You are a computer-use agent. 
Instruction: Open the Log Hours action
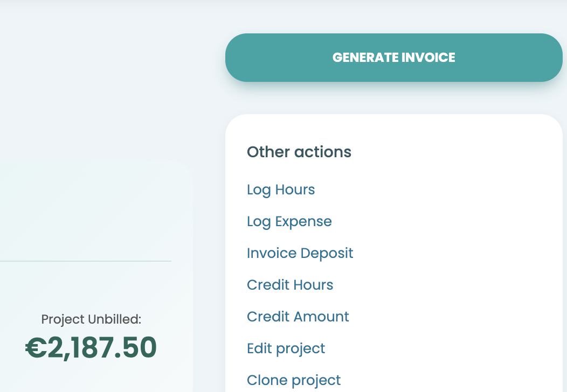(281, 190)
